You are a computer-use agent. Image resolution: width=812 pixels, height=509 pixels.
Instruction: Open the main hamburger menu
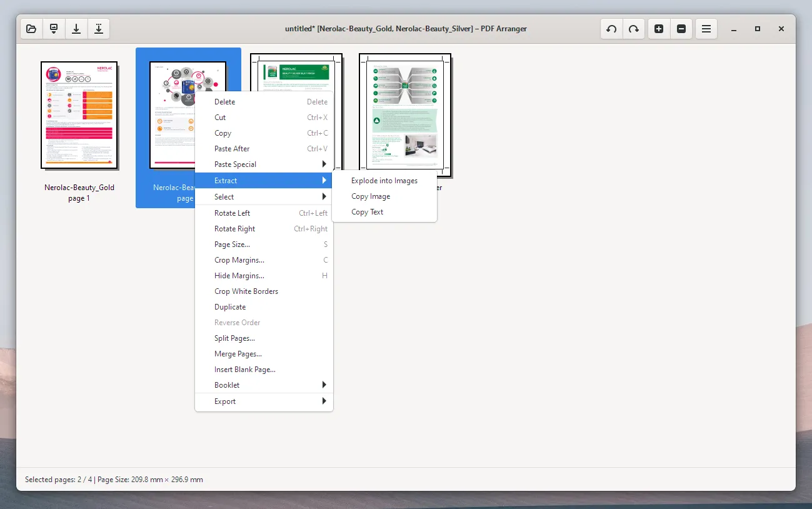coord(706,28)
